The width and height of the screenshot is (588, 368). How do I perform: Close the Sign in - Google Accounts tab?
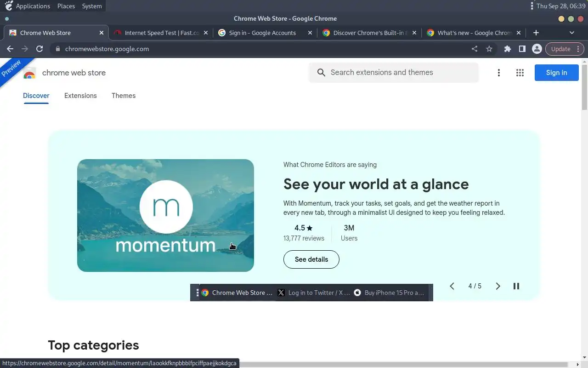point(310,33)
